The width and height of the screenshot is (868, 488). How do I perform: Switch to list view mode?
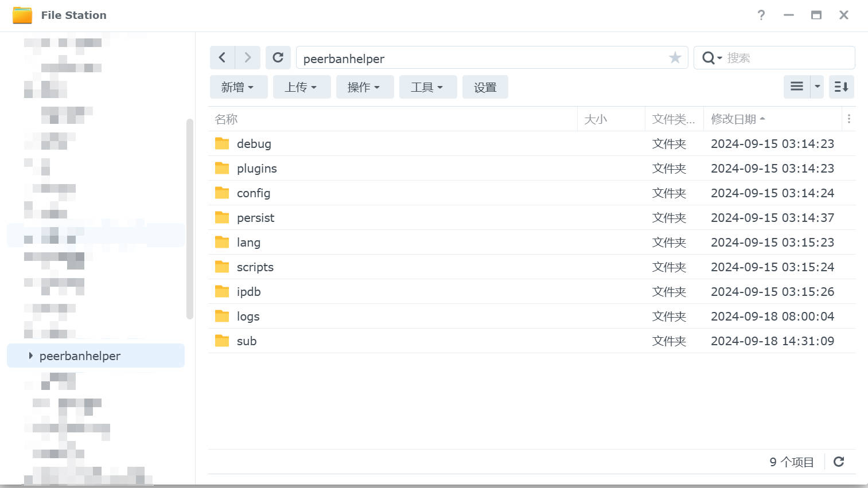[797, 87]
